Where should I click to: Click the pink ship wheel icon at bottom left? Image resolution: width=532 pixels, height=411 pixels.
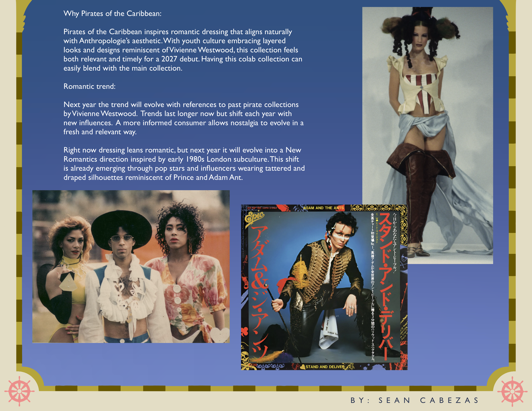point(19,391)
